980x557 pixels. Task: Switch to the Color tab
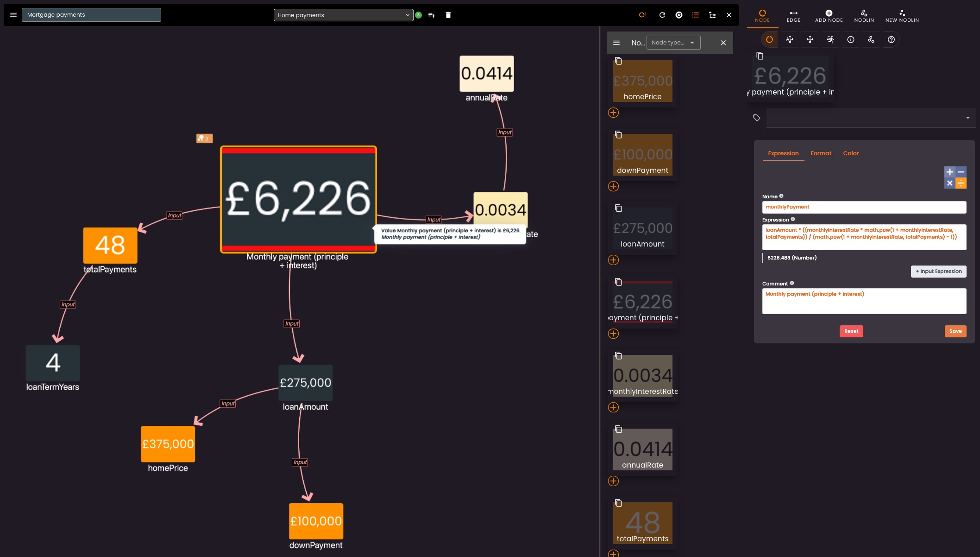tap(850, 153)
